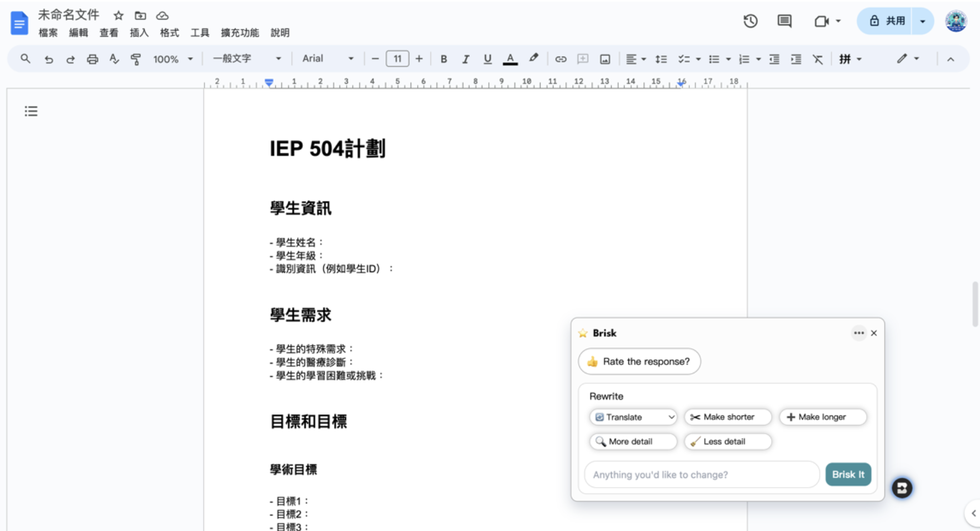Focus the Anything you'd like to change field
980x531 pixels.
(702, 474)
